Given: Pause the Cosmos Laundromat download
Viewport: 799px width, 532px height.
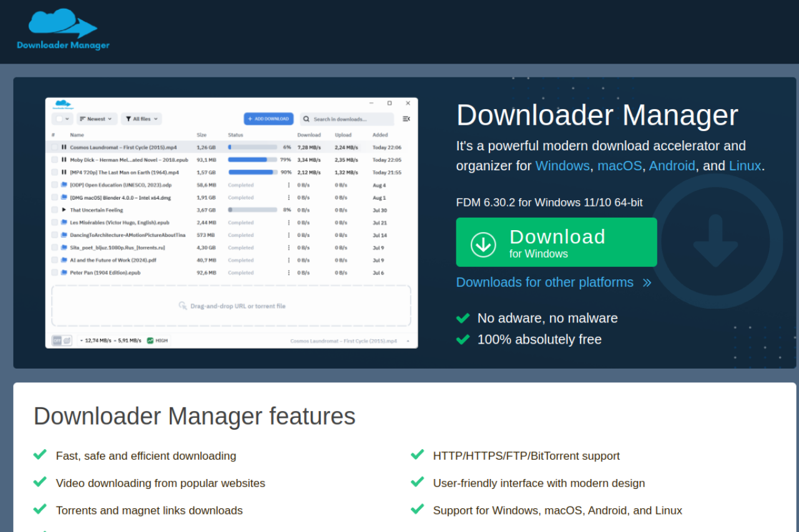Looking at the screenshot, I should [x=64, y=147].
